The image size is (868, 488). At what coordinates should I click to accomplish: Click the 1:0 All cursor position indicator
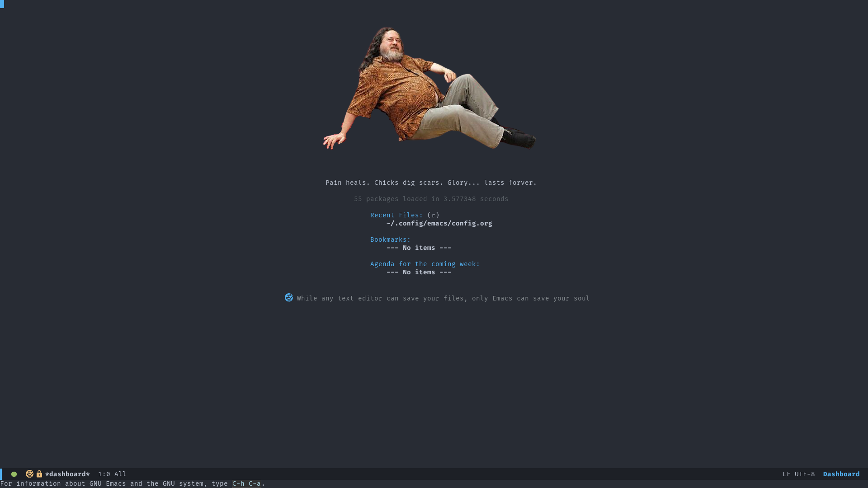[x=111, y=474]
